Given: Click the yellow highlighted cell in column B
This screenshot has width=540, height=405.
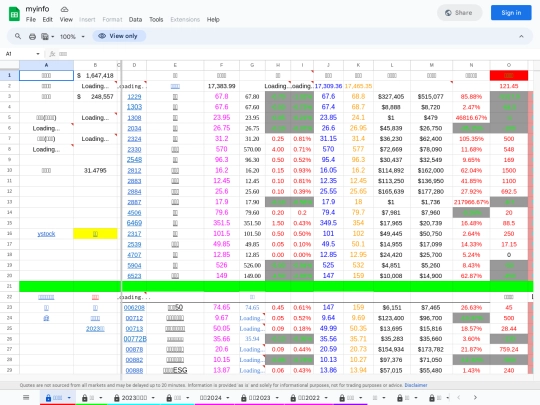Looking at the screenshot, I should click(95, 234).
